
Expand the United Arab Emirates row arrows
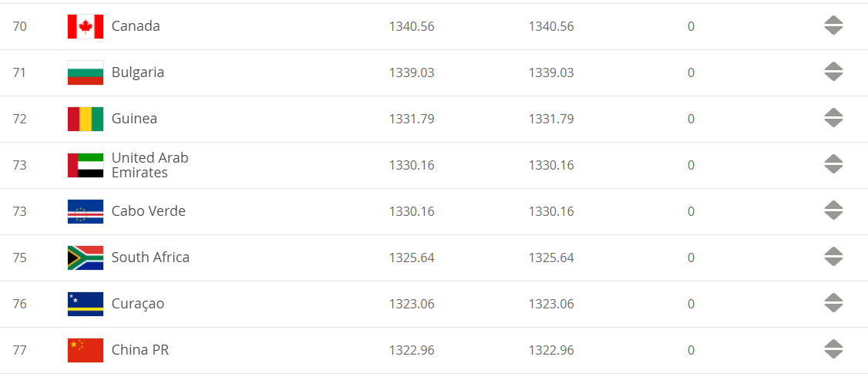(x=833, y=164)
